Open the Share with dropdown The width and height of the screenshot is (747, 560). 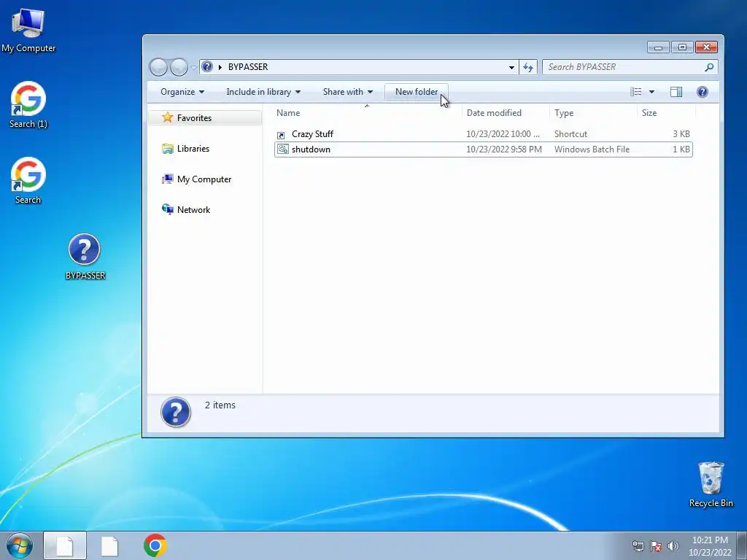[x=347, y=91]
